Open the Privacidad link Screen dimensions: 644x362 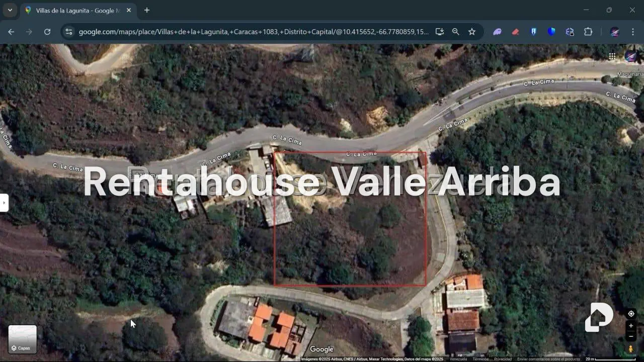[503, 359]
